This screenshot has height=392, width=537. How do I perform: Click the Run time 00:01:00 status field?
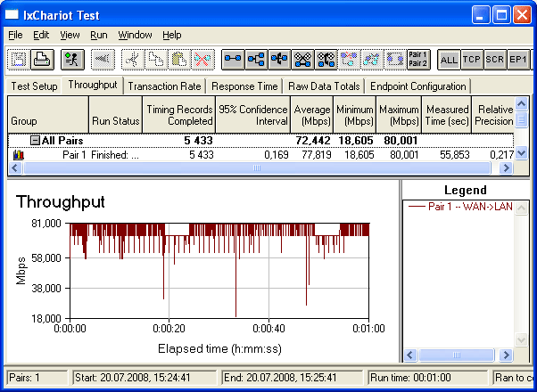click(x=428, y=378)
